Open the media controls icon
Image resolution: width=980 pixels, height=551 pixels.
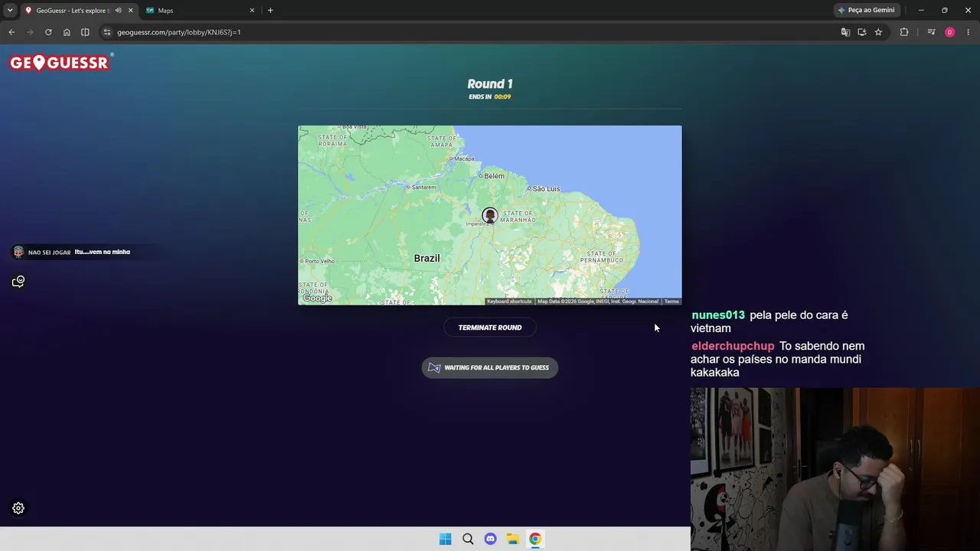[x=931, y=32]
